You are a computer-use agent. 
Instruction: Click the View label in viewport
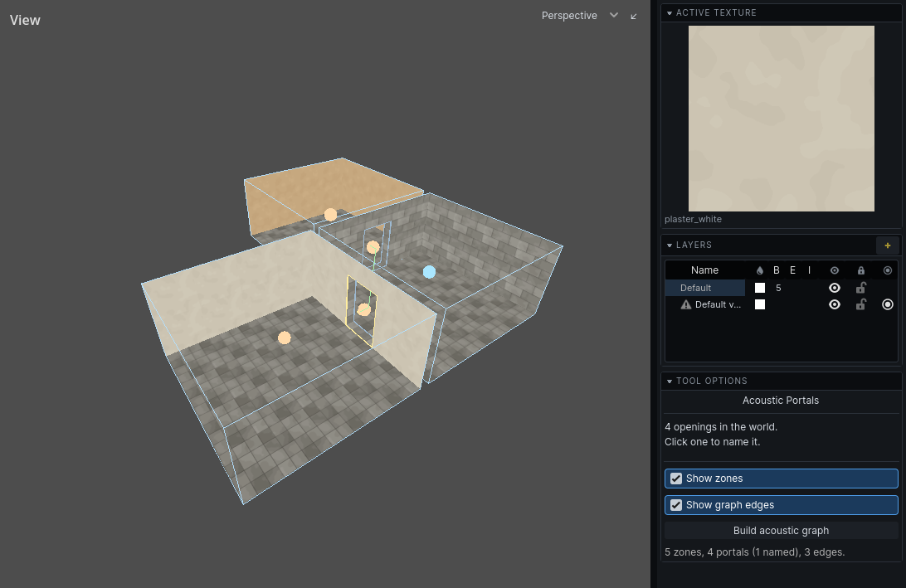click(25, 20)
